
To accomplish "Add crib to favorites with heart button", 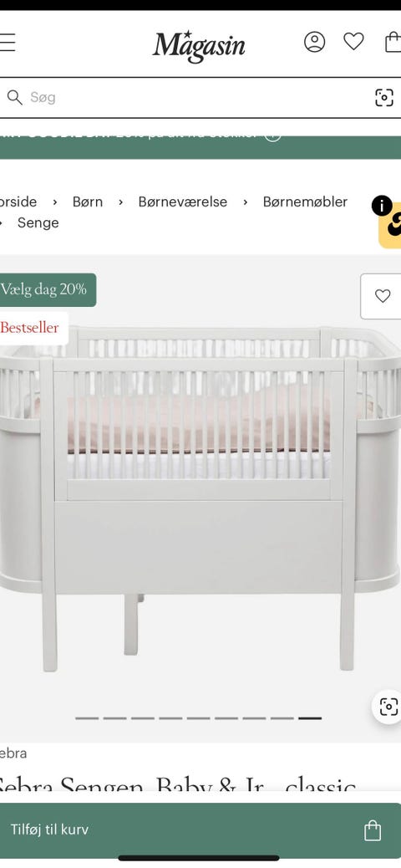I will pyautogui.click(x=382, y=296).
